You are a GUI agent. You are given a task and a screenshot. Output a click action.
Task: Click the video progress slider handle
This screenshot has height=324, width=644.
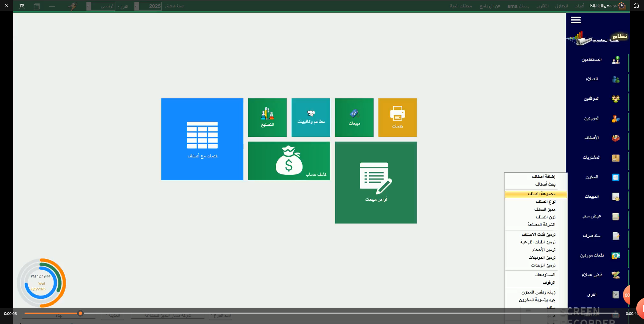[x=80, y=313]
